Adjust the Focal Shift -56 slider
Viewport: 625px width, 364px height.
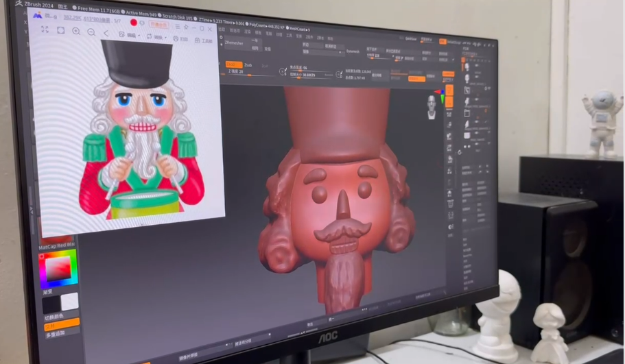tap(311, 68)
